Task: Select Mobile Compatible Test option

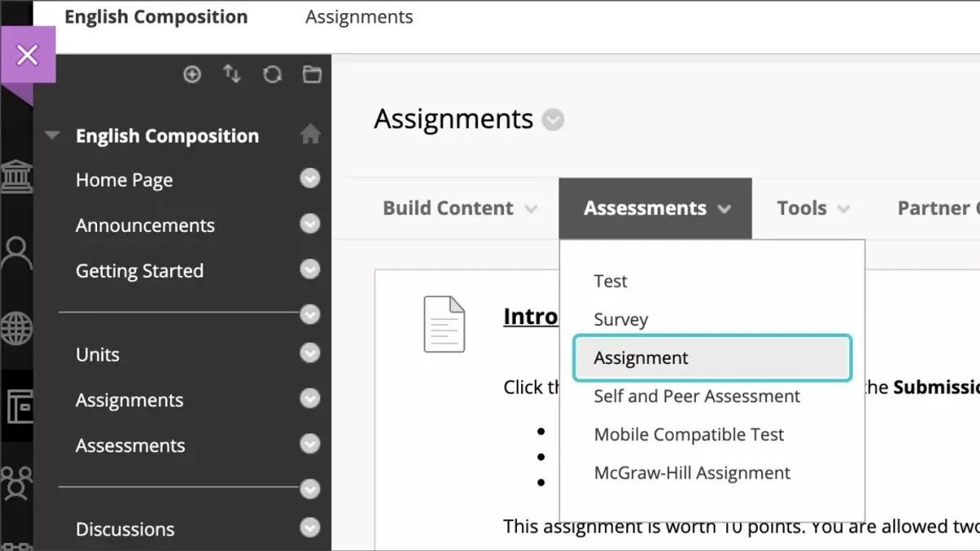Action: pyautogui.click(x=688, y=434)
